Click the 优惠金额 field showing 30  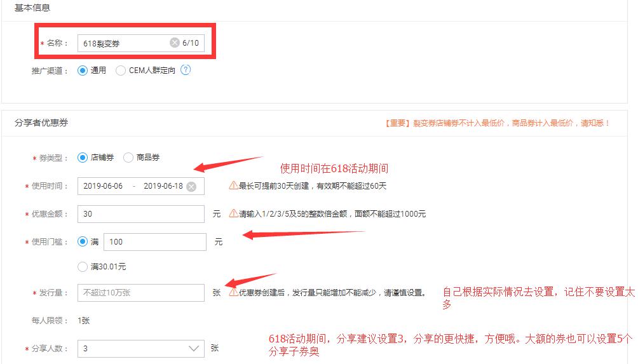coord(141,214)
